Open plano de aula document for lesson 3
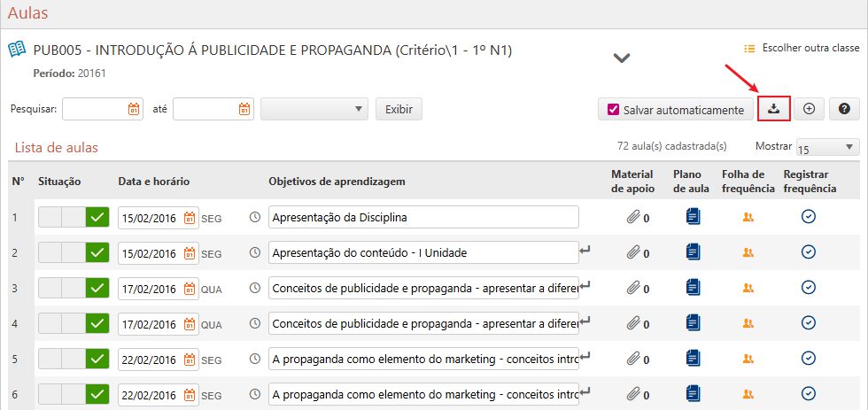 [x=693, y=287]
